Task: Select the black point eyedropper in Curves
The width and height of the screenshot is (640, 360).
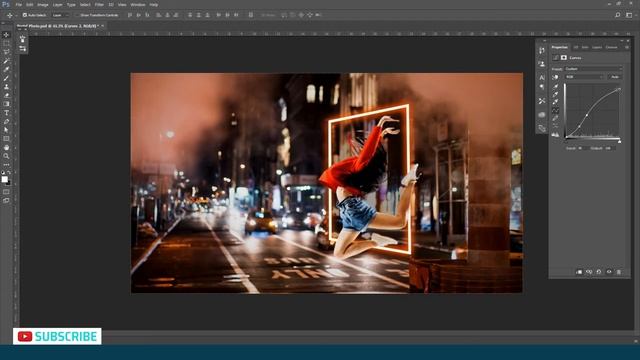Action: pos(555,86)
